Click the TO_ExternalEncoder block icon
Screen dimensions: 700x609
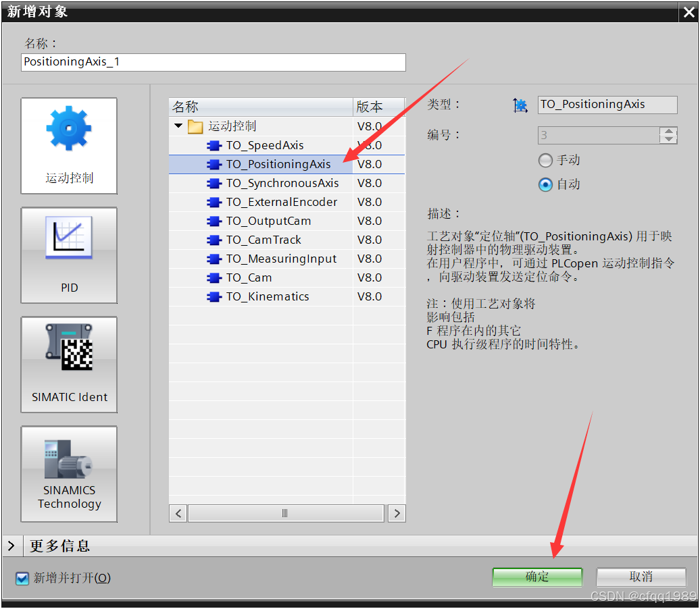click(x=214, y=202)
